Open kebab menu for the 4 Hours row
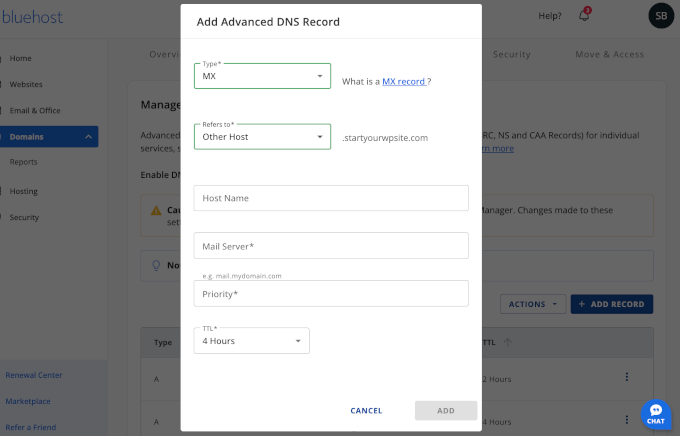Screen dimensions: 680x436 coord(627,420)
